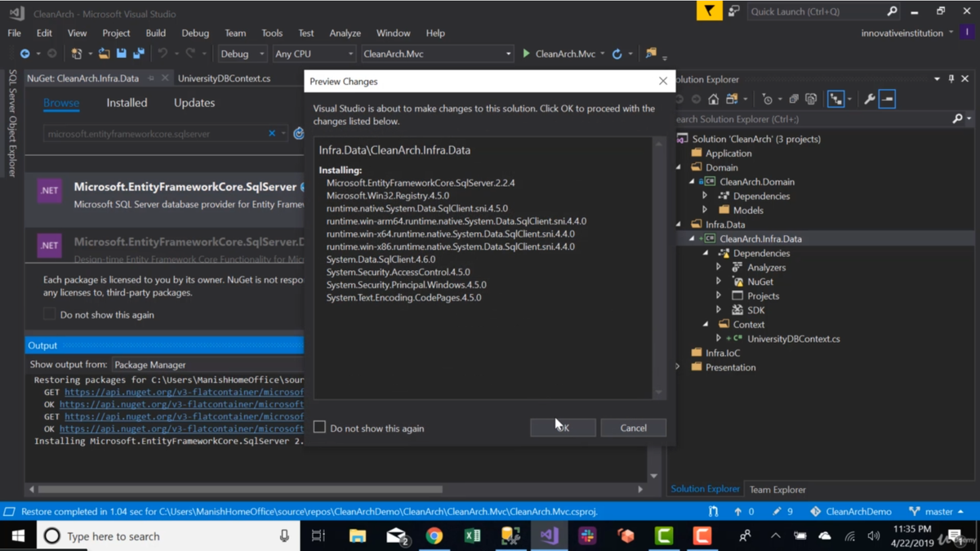
Task: Open the notifications flag icon
Action: tap(709, 11)
